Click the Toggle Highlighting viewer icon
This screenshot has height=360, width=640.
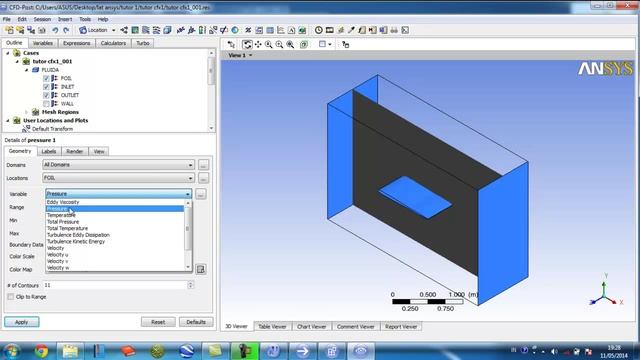pos(304,44)
